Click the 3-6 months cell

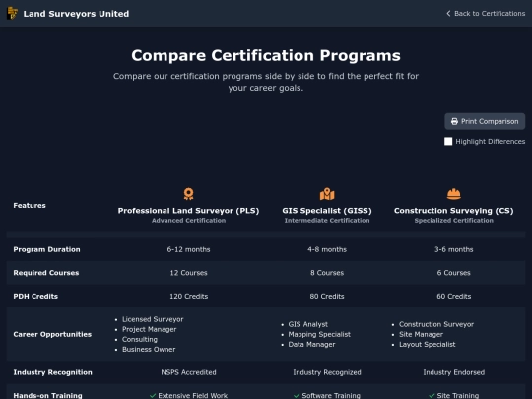454,249
